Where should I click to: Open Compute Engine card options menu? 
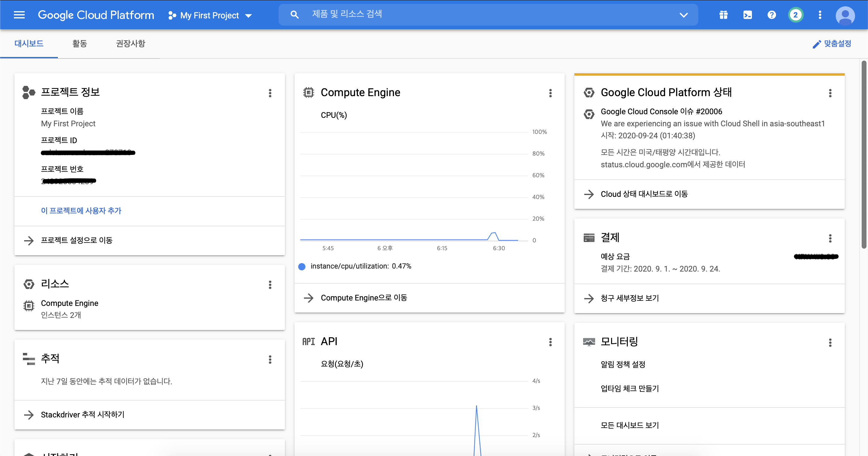tap(550, 93)
